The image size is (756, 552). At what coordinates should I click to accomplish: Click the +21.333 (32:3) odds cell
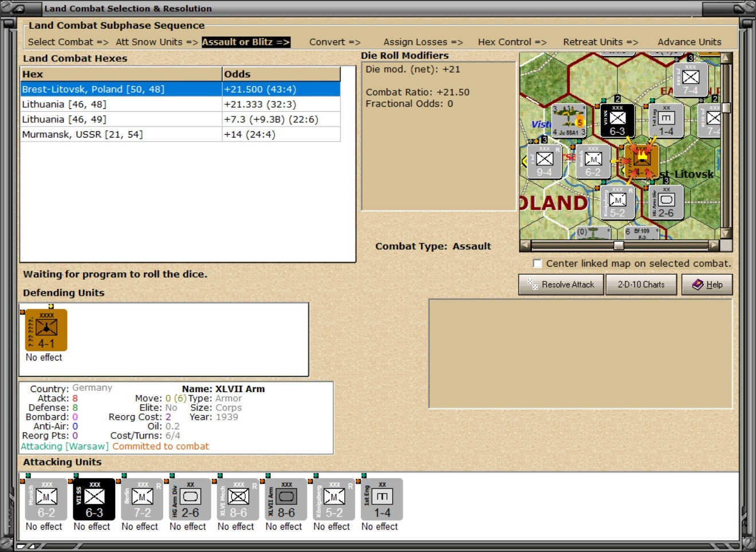coord(281,104)
